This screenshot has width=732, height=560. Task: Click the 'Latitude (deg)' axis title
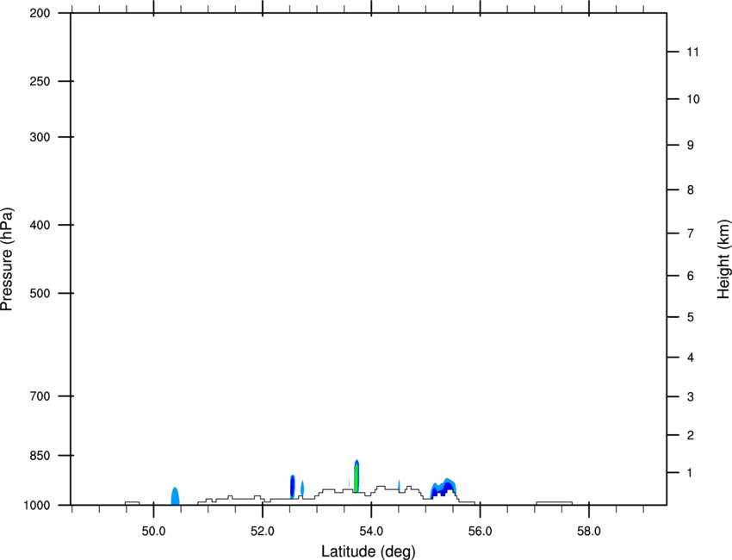point(368,551)
